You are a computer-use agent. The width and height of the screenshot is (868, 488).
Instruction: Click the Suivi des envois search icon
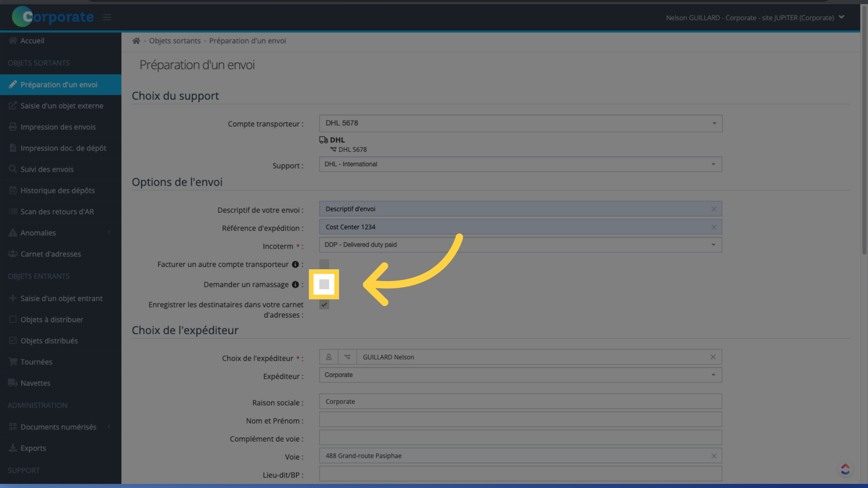click(13, 169)
